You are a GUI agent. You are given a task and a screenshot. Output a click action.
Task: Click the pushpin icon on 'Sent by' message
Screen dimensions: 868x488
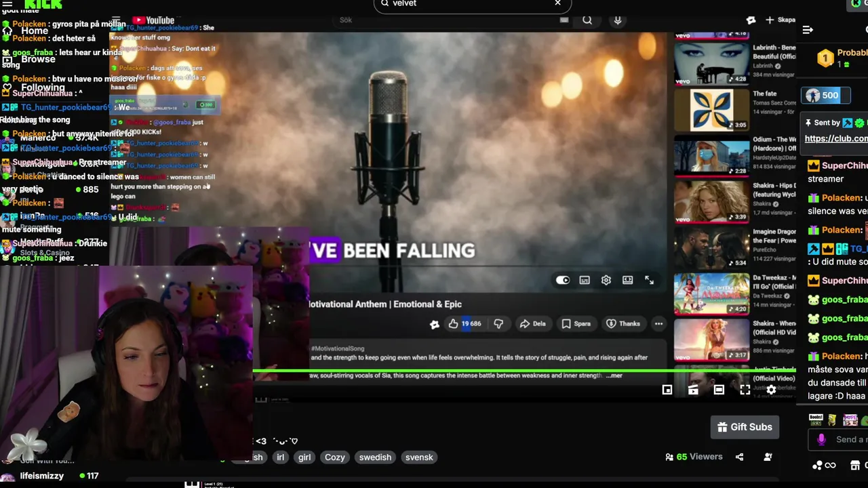(x=808, y=123)
